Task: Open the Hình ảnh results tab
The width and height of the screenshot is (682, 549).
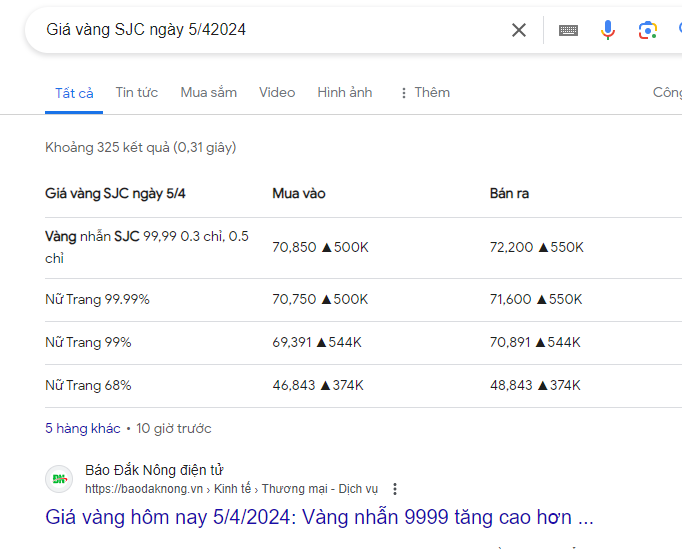Action: coord(344,92)
